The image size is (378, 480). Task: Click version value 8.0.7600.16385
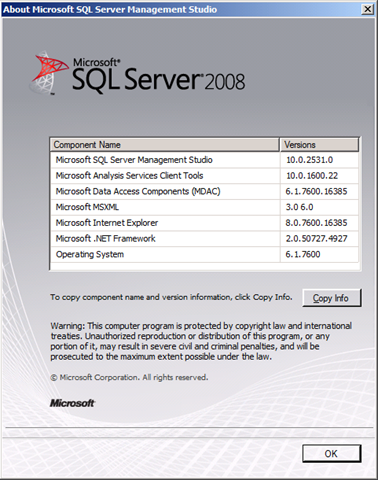316,223
